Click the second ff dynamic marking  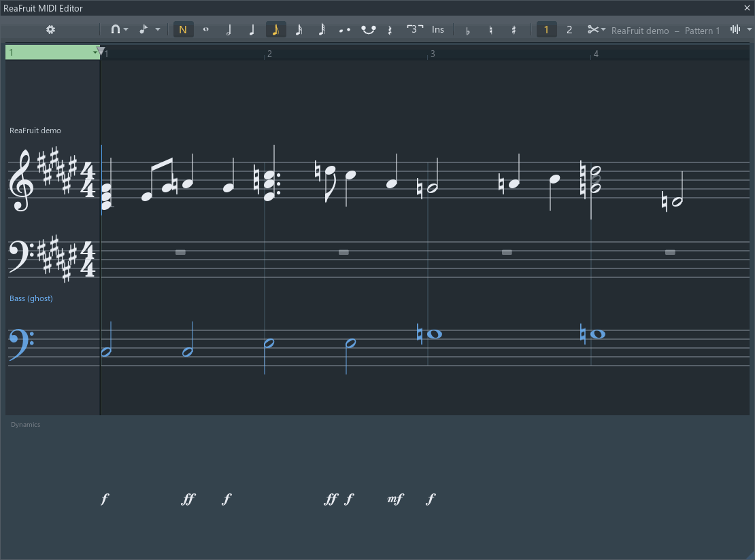(x=331, y=499)
